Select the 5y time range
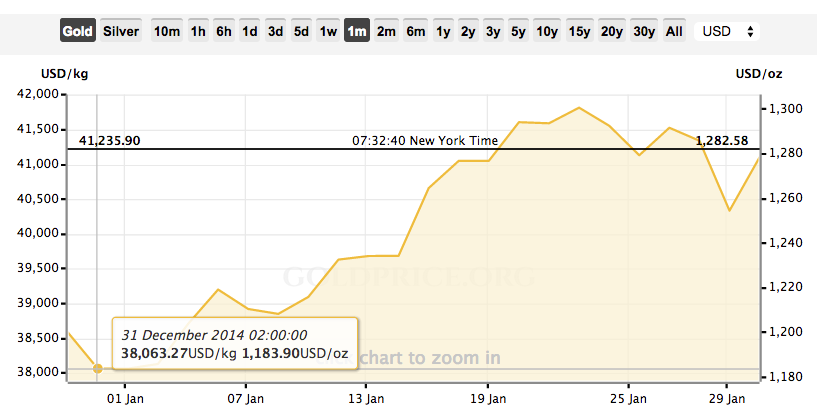Image resolution: width=817 pixels, height=416 pixels. 518,31
